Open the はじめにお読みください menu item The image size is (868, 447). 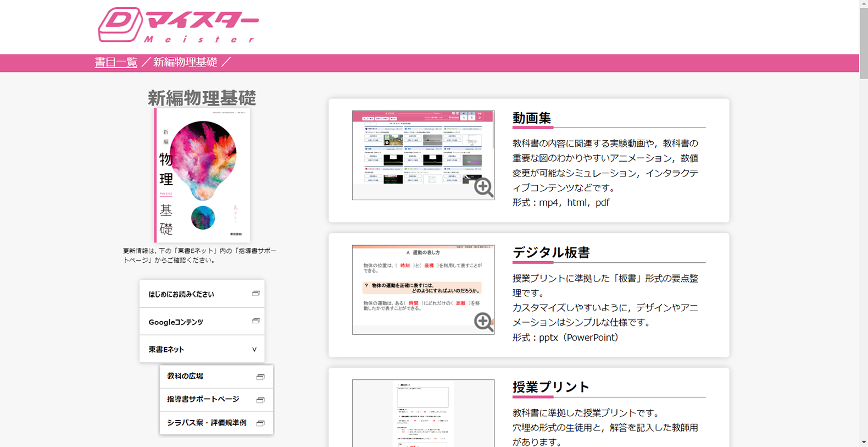pos(181,294)
